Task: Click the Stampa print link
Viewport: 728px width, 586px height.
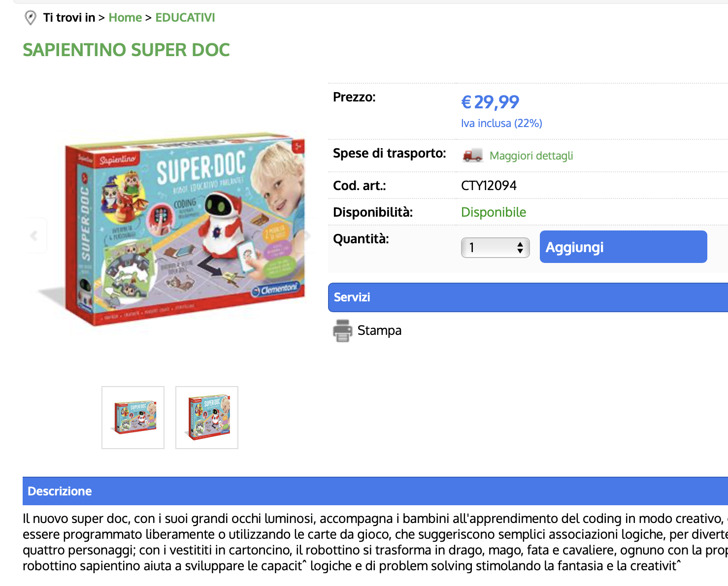Action: 379,330
